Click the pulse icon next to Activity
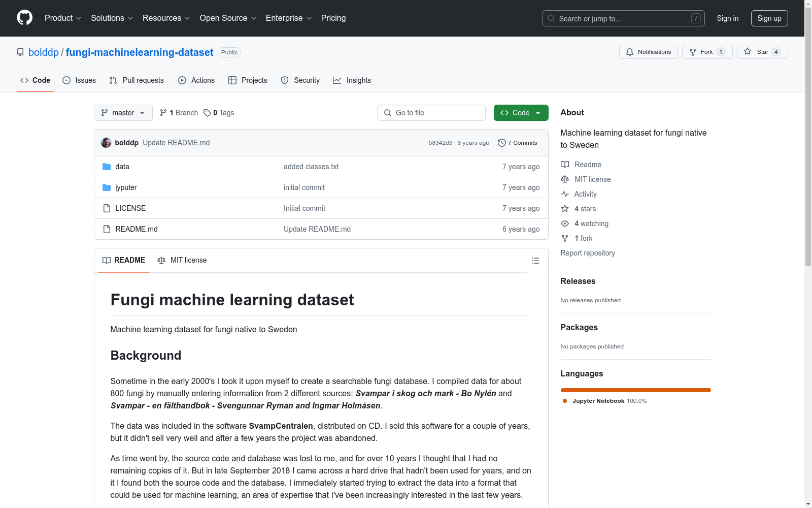The height and width of the screenshot is (508, 812). (565, 194)
